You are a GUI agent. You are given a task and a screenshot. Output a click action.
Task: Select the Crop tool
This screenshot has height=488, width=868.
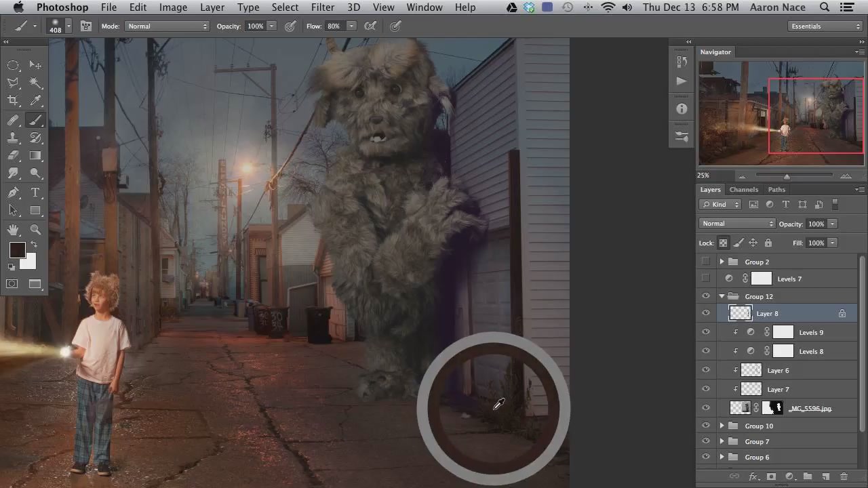click(13, 101)
